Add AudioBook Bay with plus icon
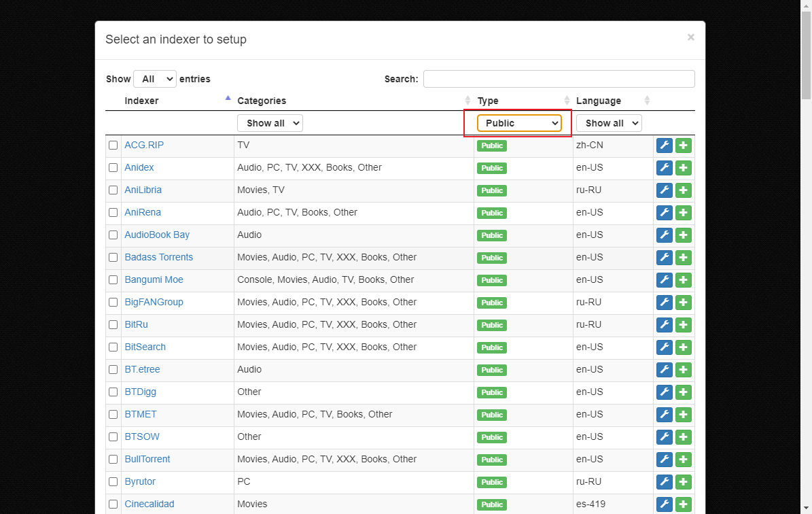812x514 pixels. 684,235
